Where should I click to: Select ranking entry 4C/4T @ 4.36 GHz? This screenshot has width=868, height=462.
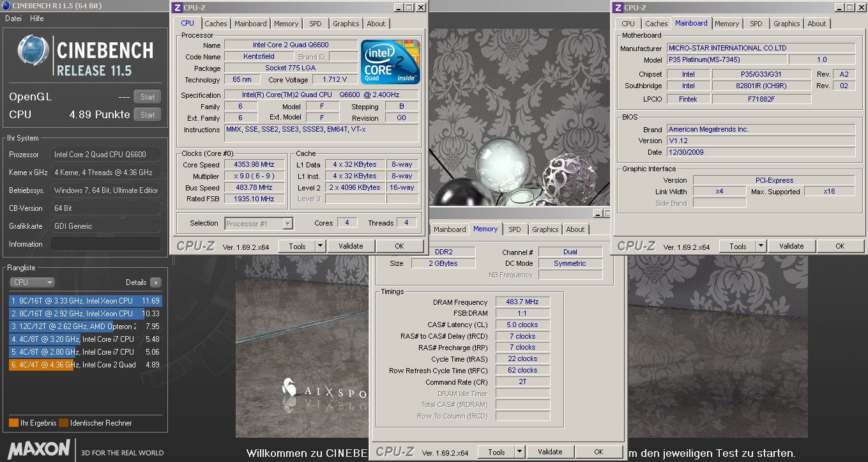point(86,364)
